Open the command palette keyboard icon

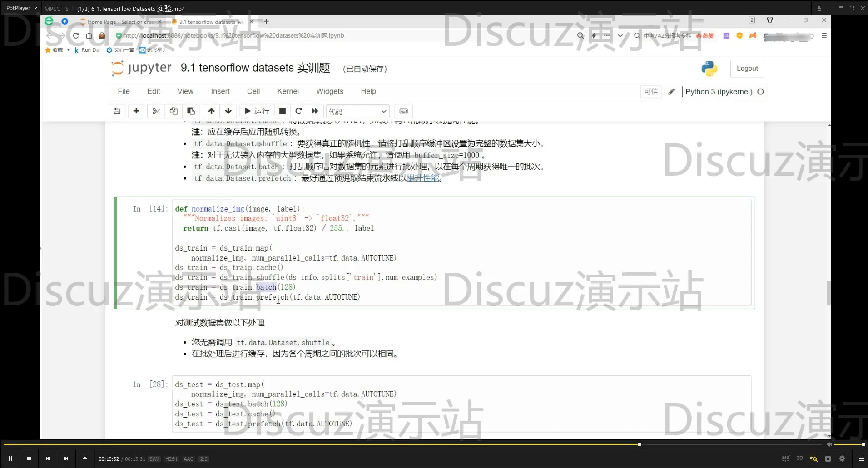click(403, 111)
